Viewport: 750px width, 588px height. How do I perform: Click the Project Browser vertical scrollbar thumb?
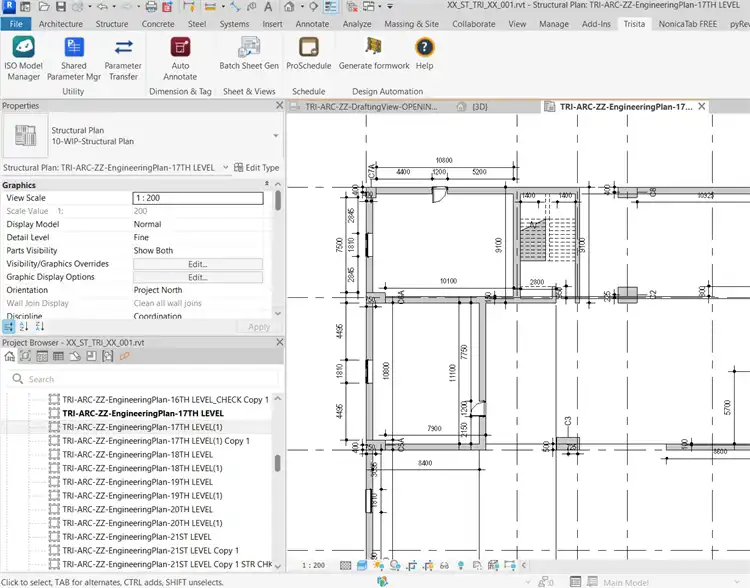pos(277,463)
